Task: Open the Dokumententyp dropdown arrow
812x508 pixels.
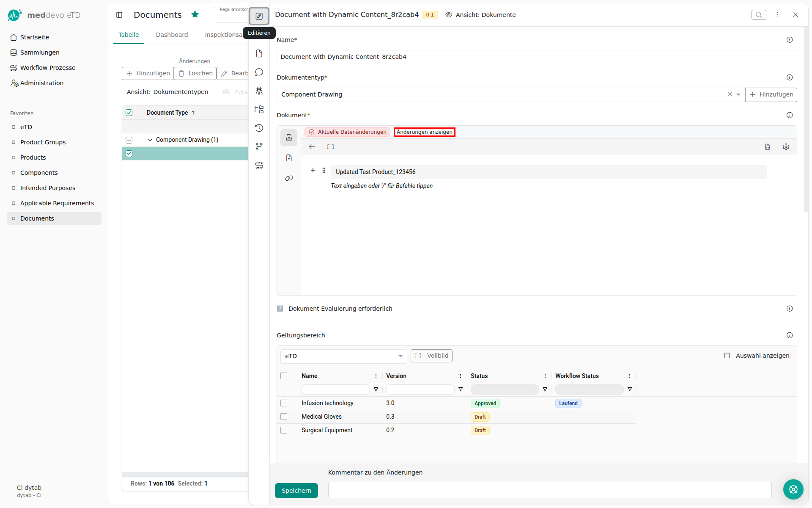Action: click(738, 94)
